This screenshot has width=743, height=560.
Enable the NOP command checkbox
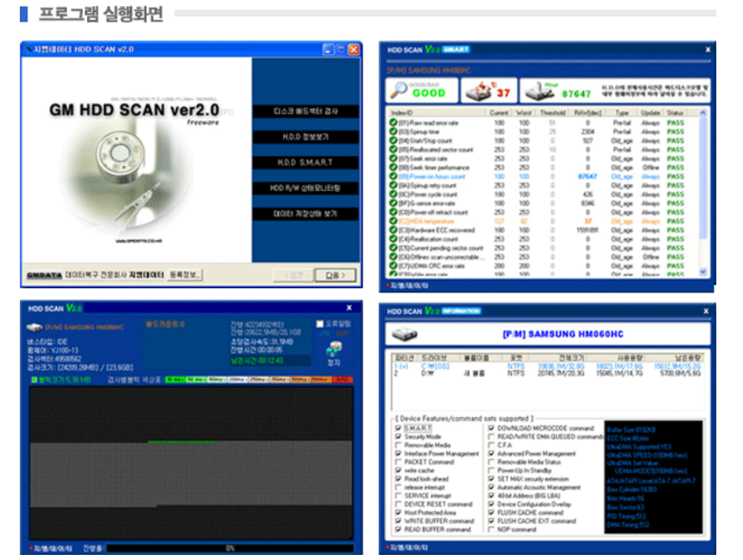(492, 529)
